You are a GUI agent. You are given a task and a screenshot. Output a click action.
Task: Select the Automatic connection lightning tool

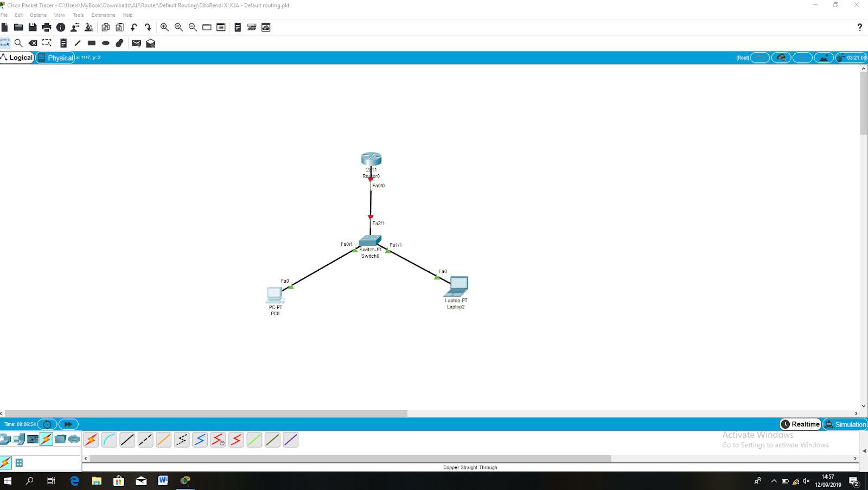tap(91, 440)
